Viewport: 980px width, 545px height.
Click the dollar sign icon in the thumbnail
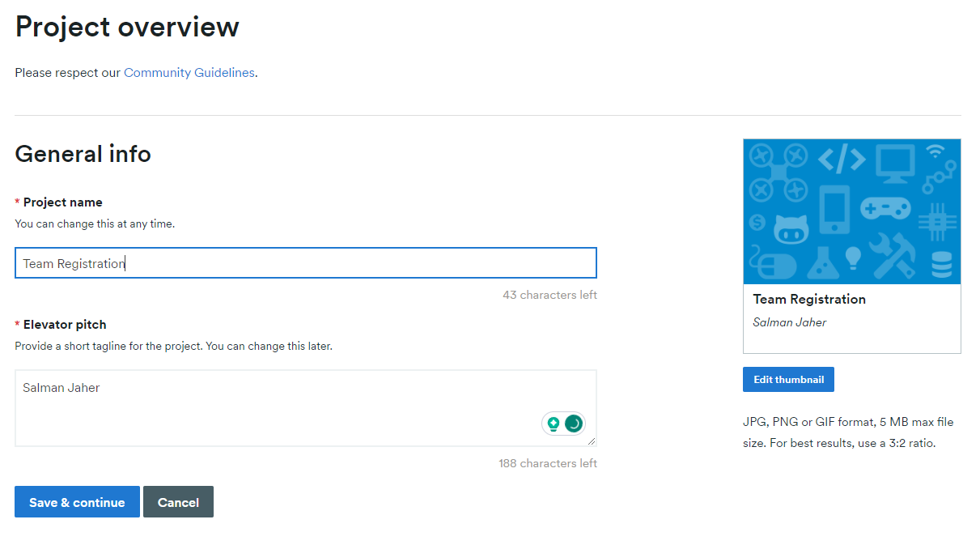pos(757,221)
